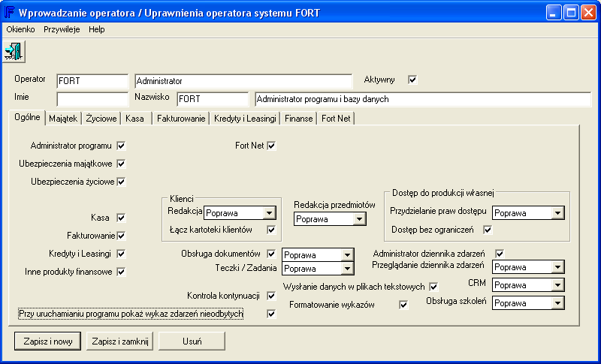Viewport: 601px width, 364px height.
Task: Click the Administrator operator name field
Action: pos(243,81)
